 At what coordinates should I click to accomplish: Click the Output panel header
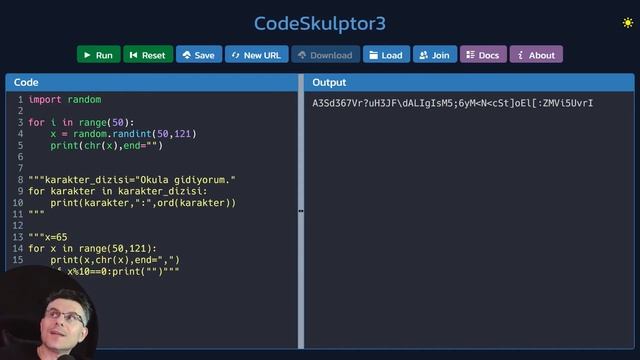pyautogui.click(x=469, y=82)
